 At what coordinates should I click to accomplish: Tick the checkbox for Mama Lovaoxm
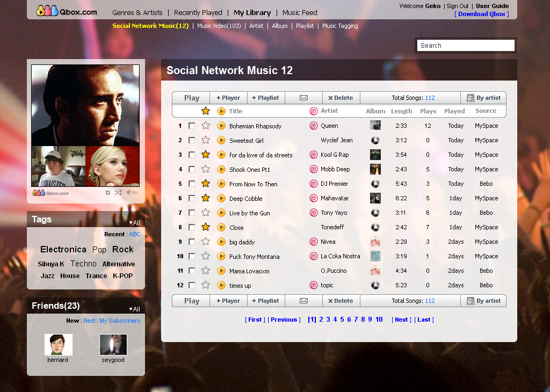[192, 271]
